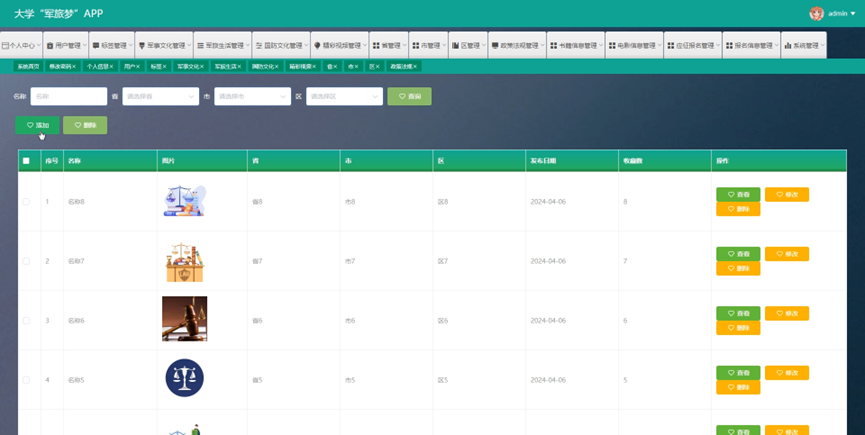The height and width of the screenshot is (435, 865).
Task: Click the 标签管理 menu icon
Action: point(96,46)
